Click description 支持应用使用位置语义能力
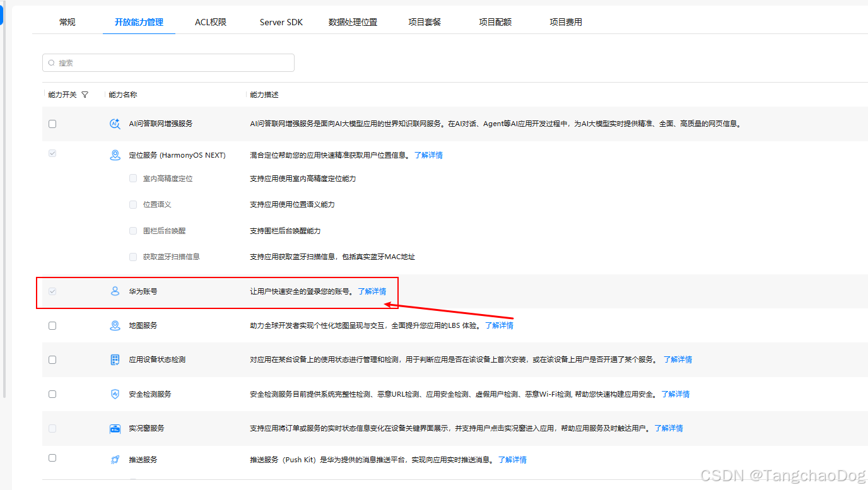The height and width of the screenshot is (490, 868). coord(292,204)
